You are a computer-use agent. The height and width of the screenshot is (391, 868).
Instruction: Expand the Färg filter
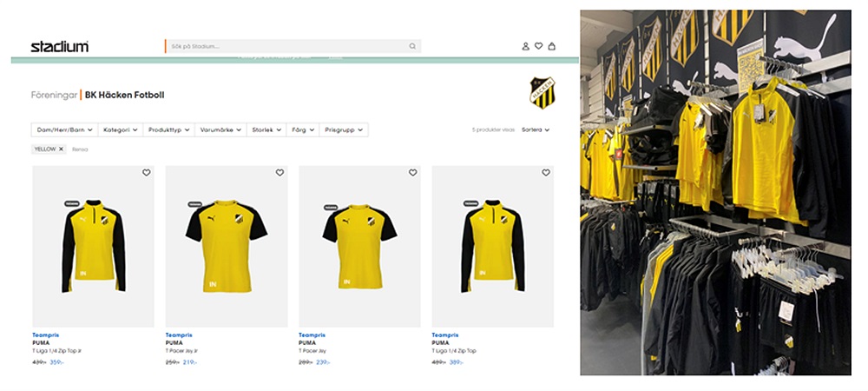pos(303,129)
